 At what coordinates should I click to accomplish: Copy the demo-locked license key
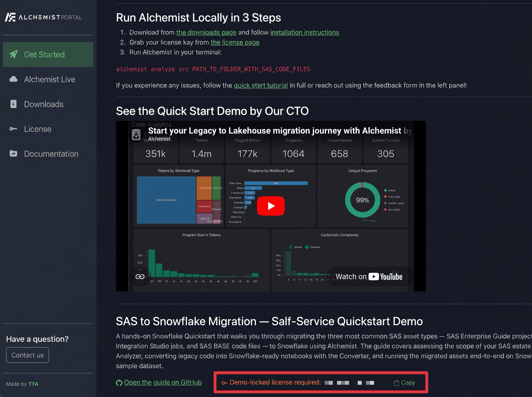click(x=404, y=383)
